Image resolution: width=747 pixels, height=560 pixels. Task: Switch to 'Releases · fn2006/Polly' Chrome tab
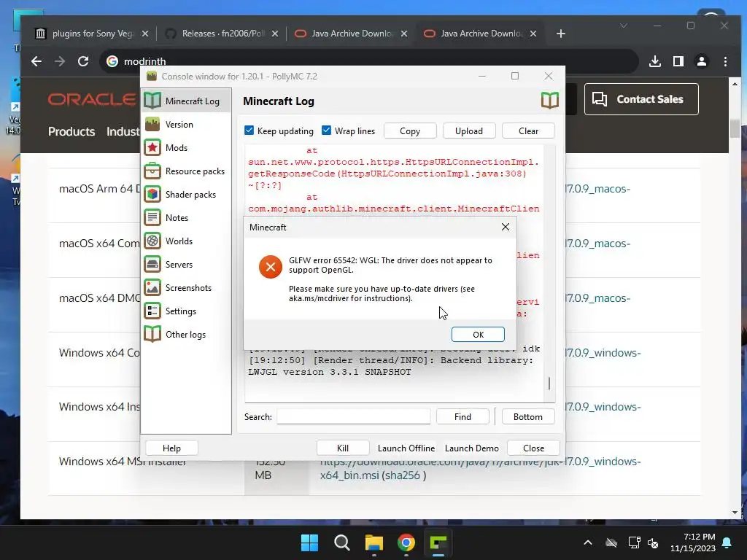pos(222,34)
